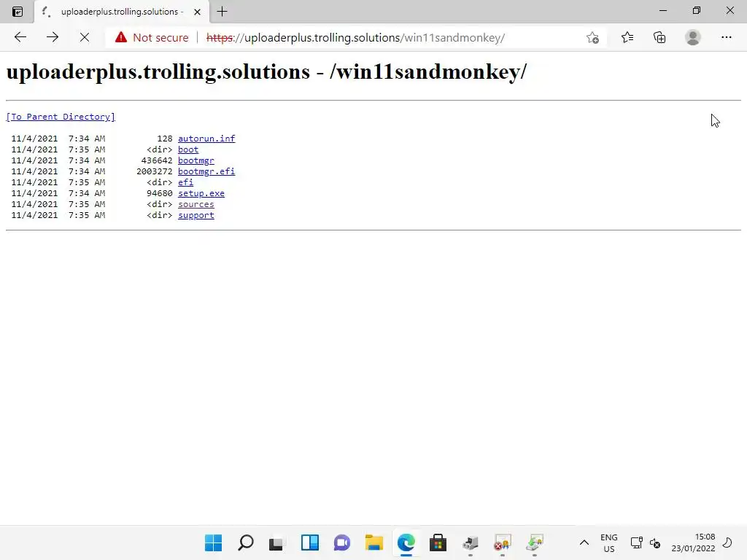Select the file size 94680
747x560 pixels.
(160, 193)
